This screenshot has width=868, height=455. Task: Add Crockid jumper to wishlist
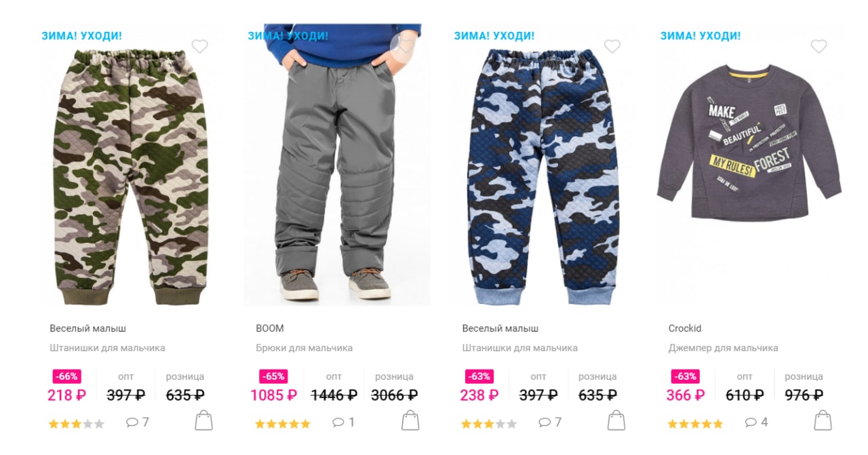pyautogui.click(x=819, y=46)
